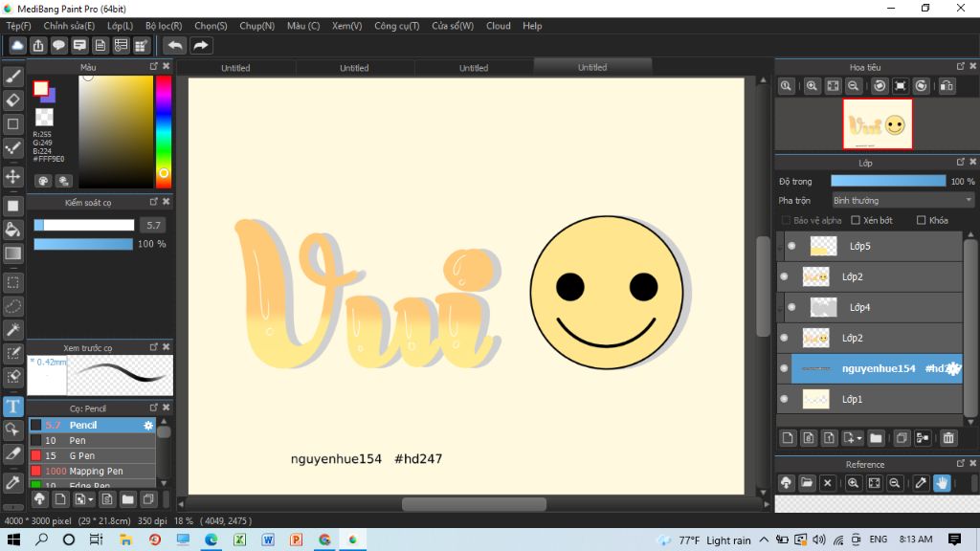Select the Eraser tool
This screenshot has height=551, width=980.
click(13, 99)
